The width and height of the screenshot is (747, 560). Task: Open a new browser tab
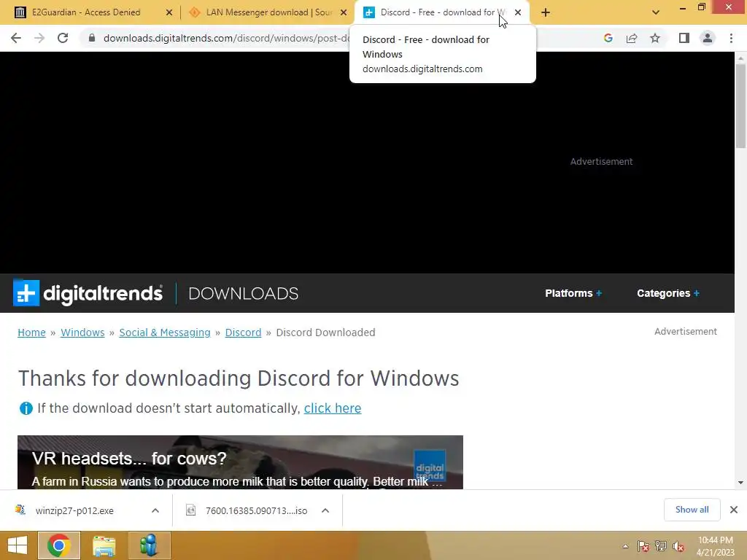[546, 12]
